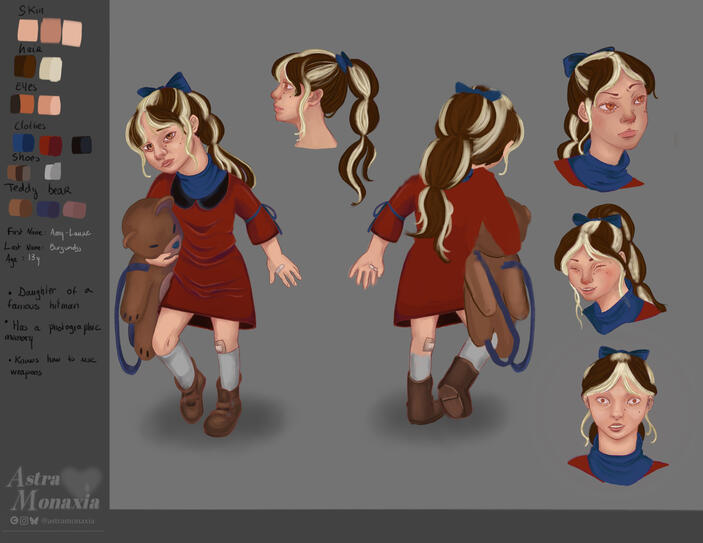Choose the navy teddy bear swatch
The image size is (703, 543).
click(48, 209)
